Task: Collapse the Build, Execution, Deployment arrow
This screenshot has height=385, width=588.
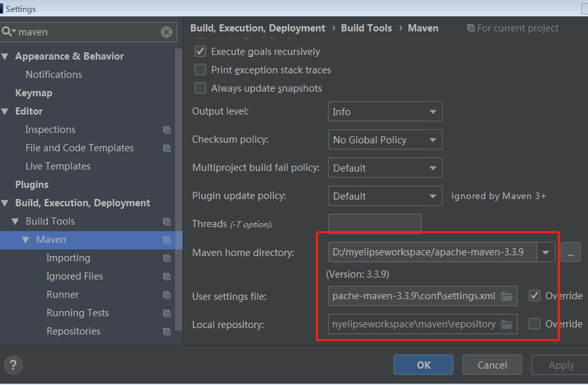Action: click(5, 204)
